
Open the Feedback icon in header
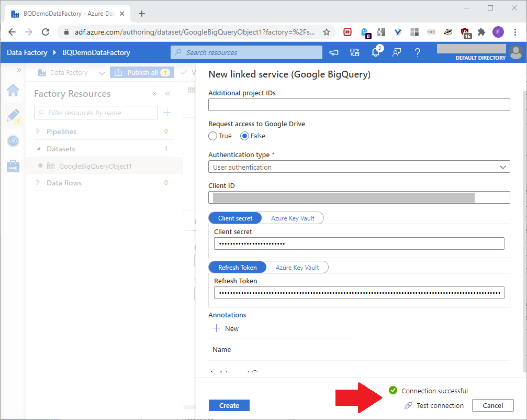tap(397, 52)
